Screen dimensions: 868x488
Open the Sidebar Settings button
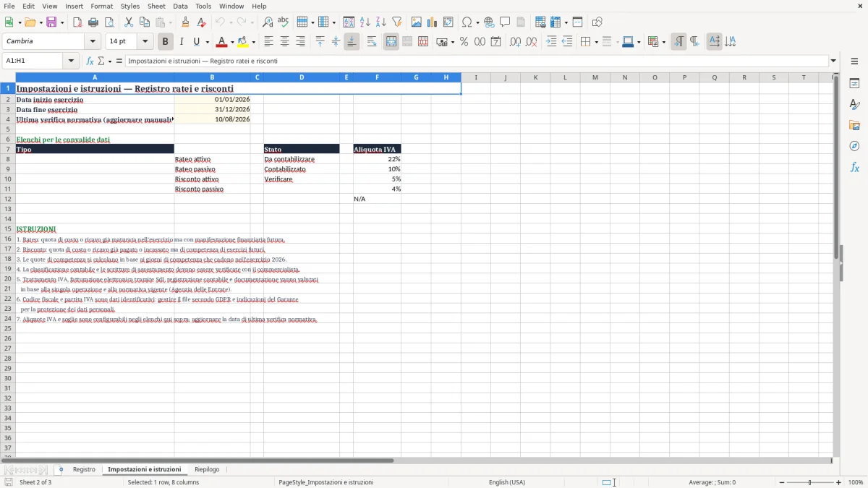tap(854, 62)
